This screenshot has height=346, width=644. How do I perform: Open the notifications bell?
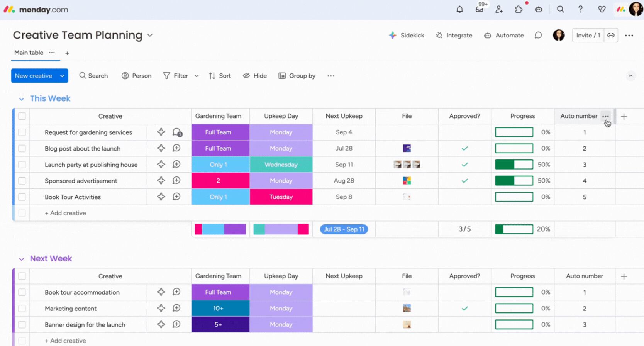click(459, 10)
